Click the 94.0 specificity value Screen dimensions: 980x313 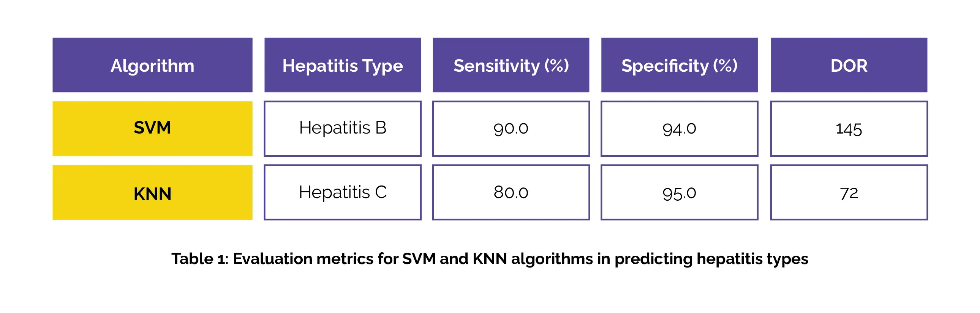pyautogui.click(x=679, y=128)
